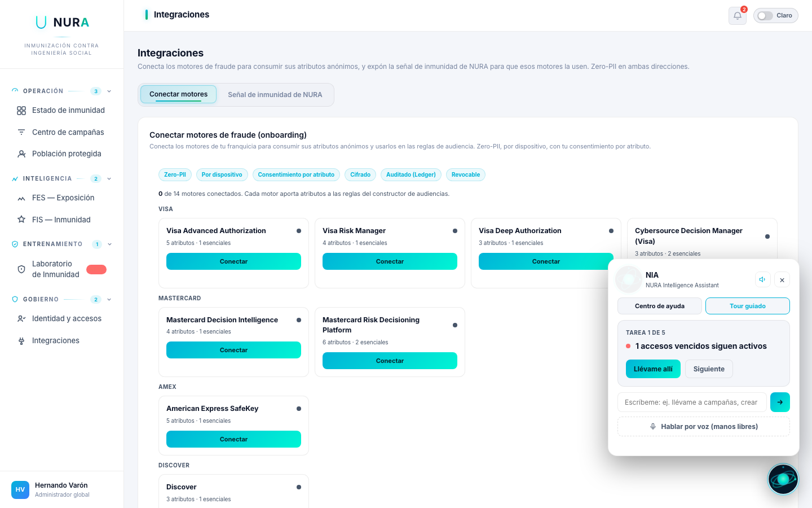Click the FIS — Inmunidad star icon

21,220
